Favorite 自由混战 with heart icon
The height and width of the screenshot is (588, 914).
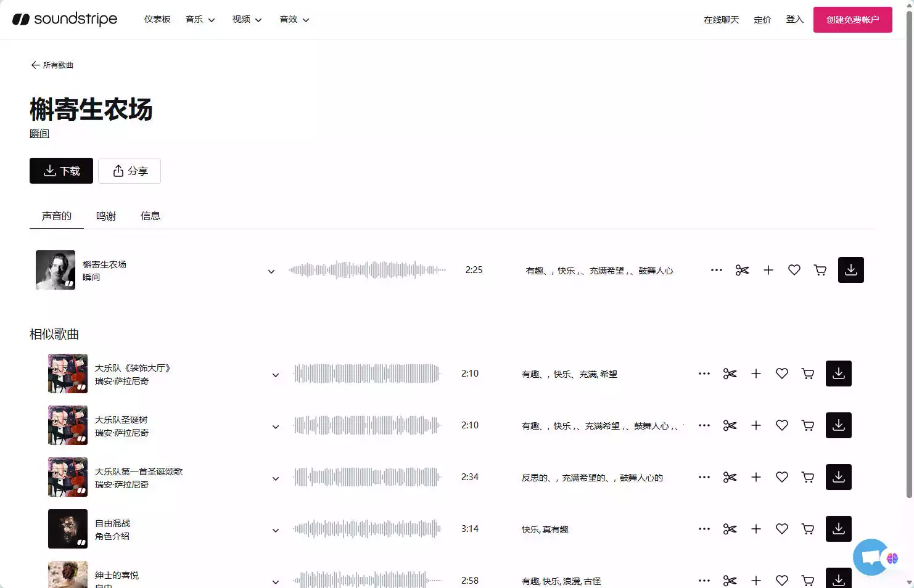pos(782,529)
